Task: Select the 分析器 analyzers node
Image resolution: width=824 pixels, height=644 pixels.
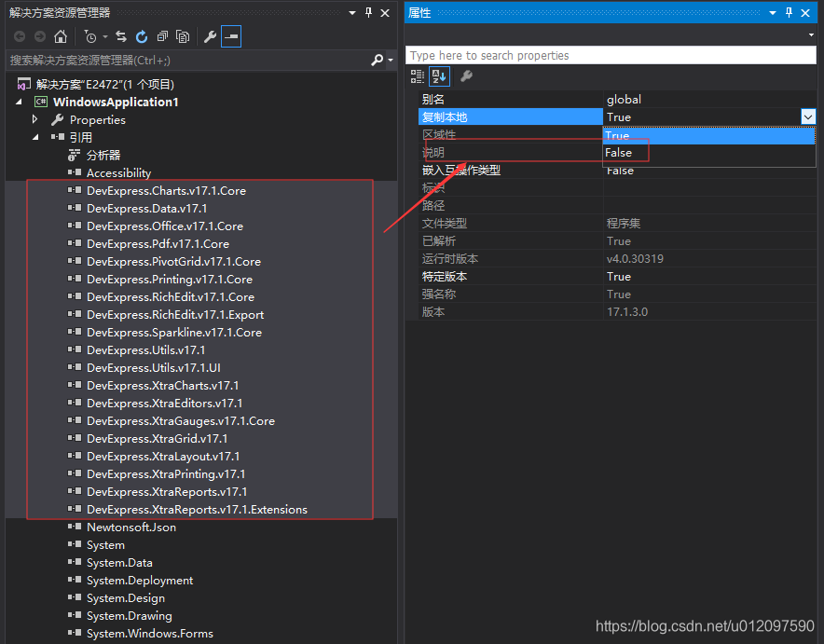Action: pyautogui.click(x=103, y=155)
